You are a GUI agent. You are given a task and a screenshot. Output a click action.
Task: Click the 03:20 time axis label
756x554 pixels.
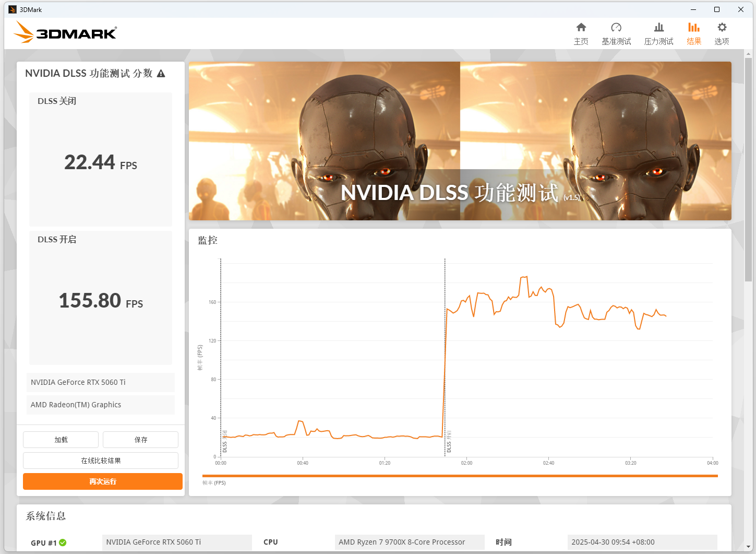[x=630, y=463]
